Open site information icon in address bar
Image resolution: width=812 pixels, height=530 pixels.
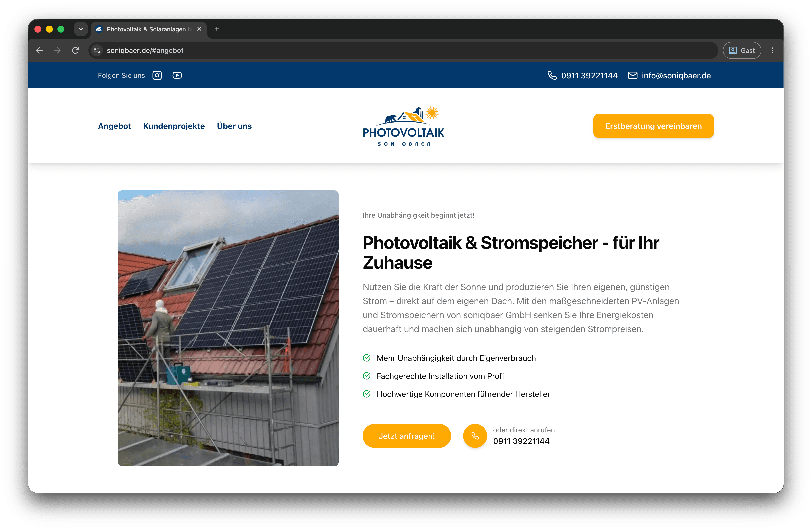click(97, 50)
